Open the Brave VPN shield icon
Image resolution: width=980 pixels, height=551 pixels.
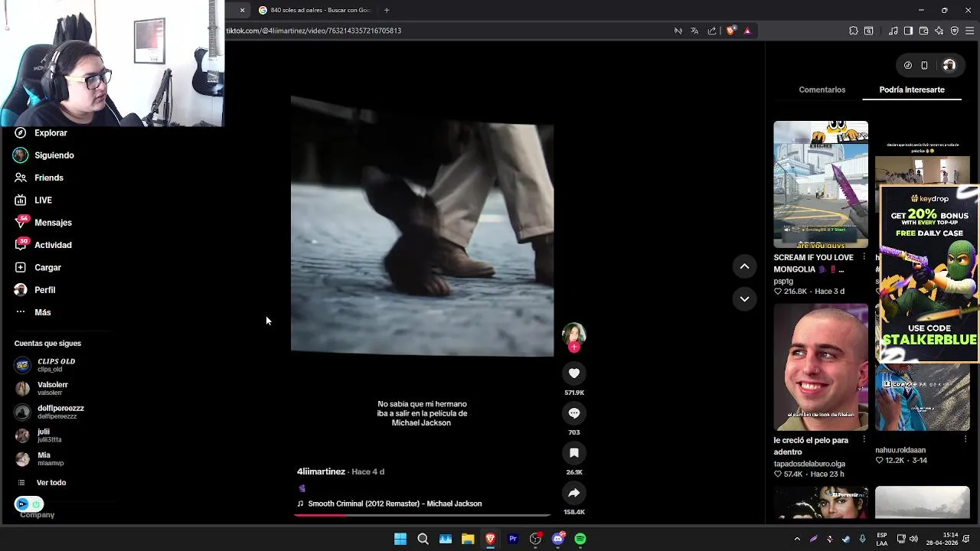click(954, 31)
